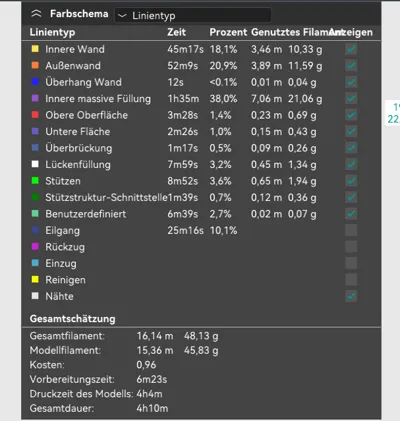Enable the Eilgang display checkbox

(351, 230)
